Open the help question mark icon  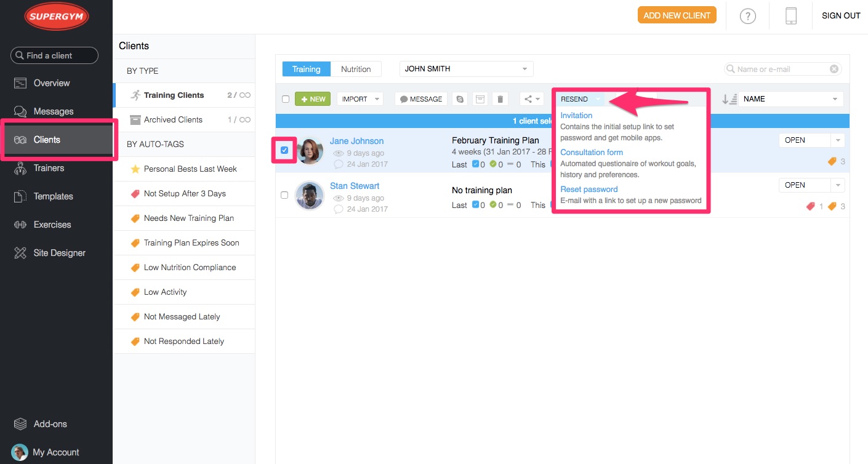point(747,17)
